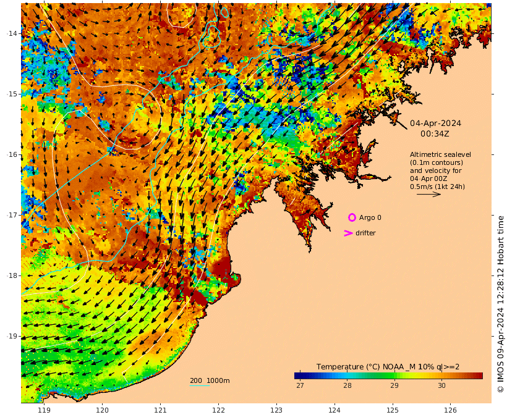The height and width of the screenshot is (420, 507).
Task: Click the cyan 200m isobath legend line
Action: click(200, 385)
